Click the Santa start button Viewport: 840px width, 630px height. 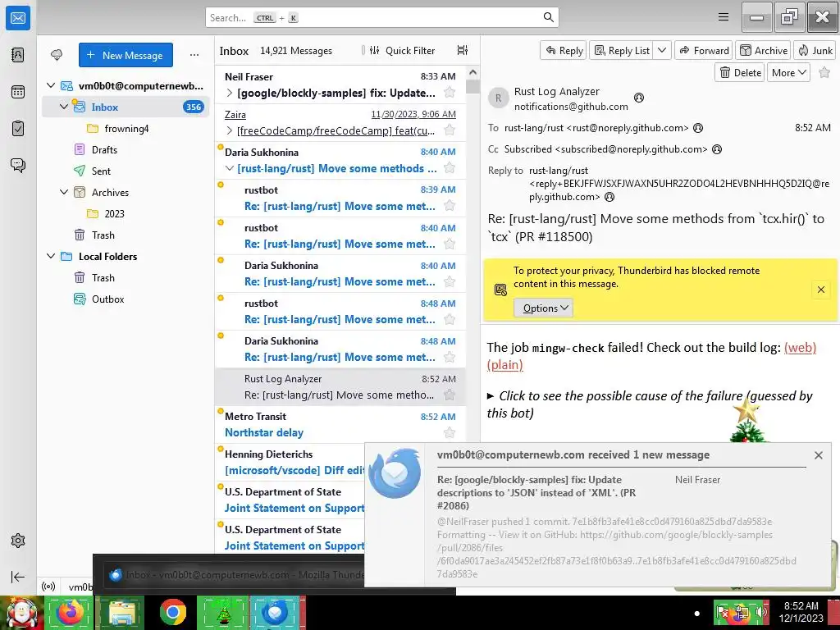21,612
